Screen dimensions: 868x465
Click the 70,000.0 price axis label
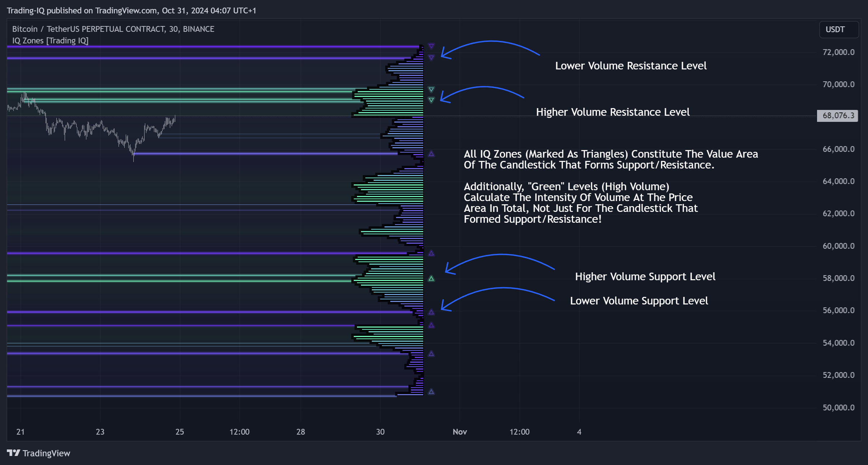[x=838, y=84]
